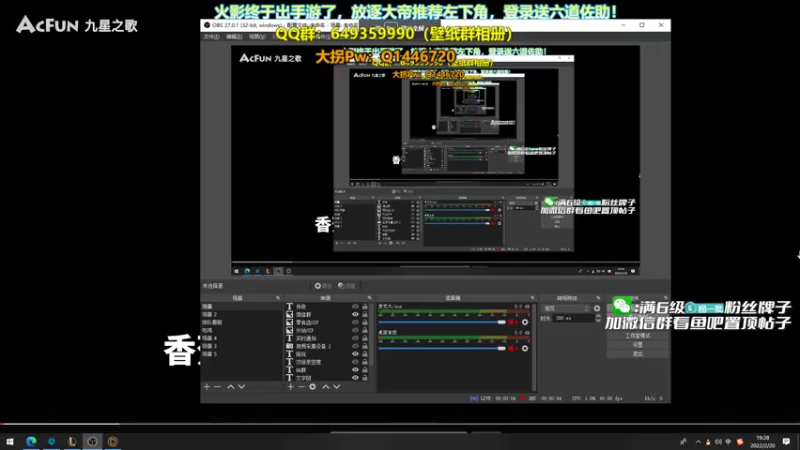Unmute 桌面音频 with red speaker icon
Image resolution: width=800 pixels, height=450 pixels.
(x=512, y=348)
